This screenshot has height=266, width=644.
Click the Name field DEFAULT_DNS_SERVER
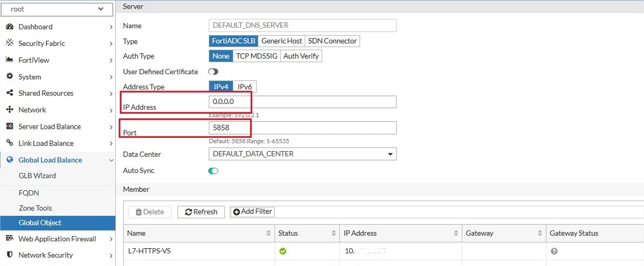[303, 25]
